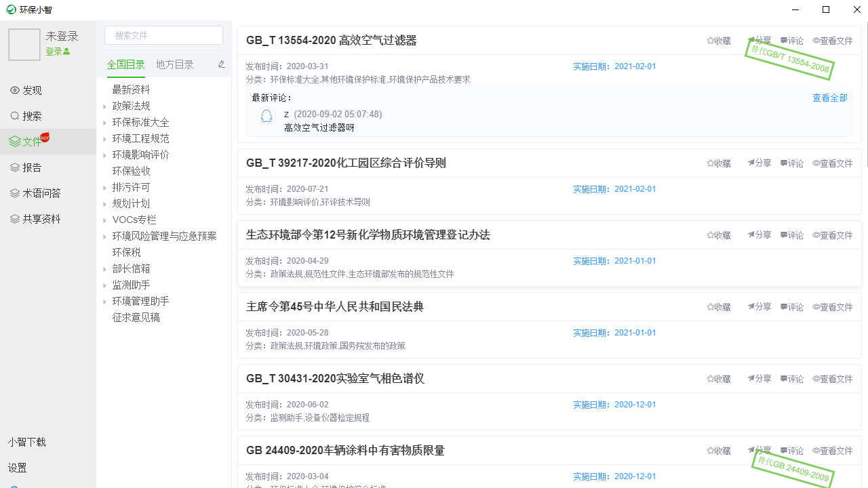Viewport: 868px width, 488px height.
Task: Click the 分享 icon for GB_T 39217-2020
Action: (x=758, y=163)
